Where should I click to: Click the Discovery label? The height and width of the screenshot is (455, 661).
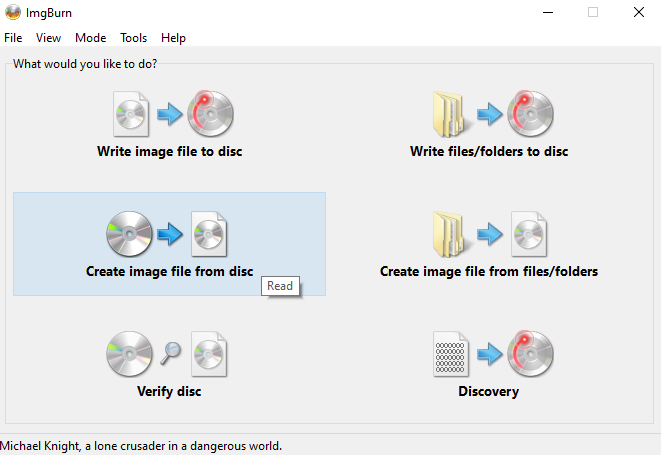[489, 391]
